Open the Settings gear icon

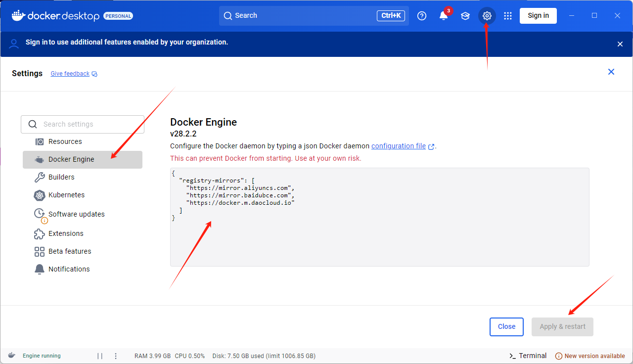[x=487, y=16]
